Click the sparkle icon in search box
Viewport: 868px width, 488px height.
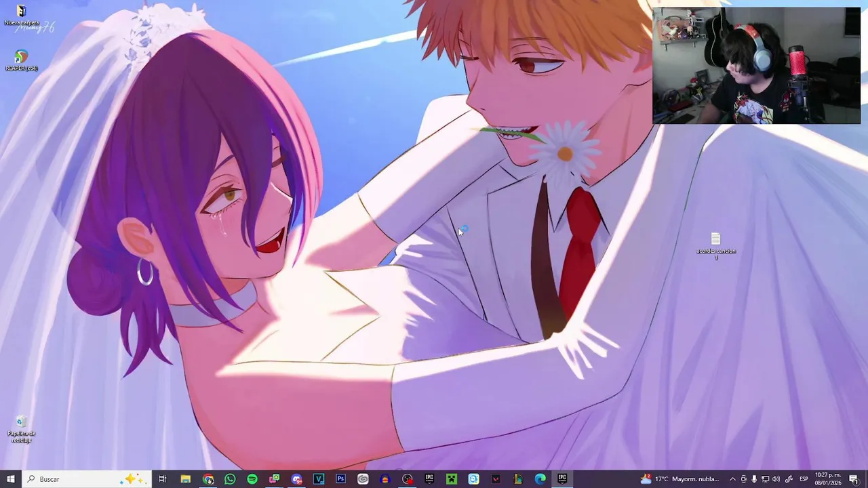point(132,479)
